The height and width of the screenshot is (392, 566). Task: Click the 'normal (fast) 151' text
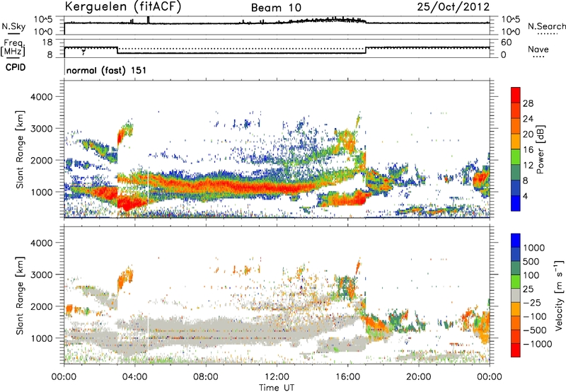tap(107, 70)
